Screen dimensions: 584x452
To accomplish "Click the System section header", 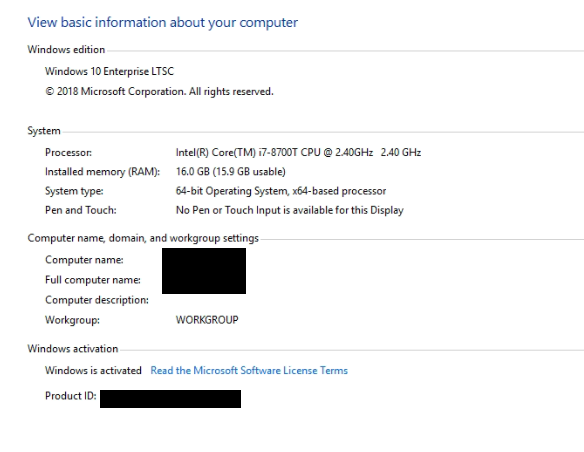I will click(x=44, y=131).
